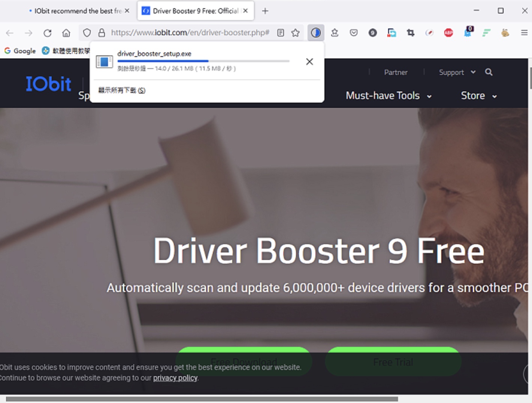
Task: Click the multi-device screens extension icon
Action: [x=392, y=33]
